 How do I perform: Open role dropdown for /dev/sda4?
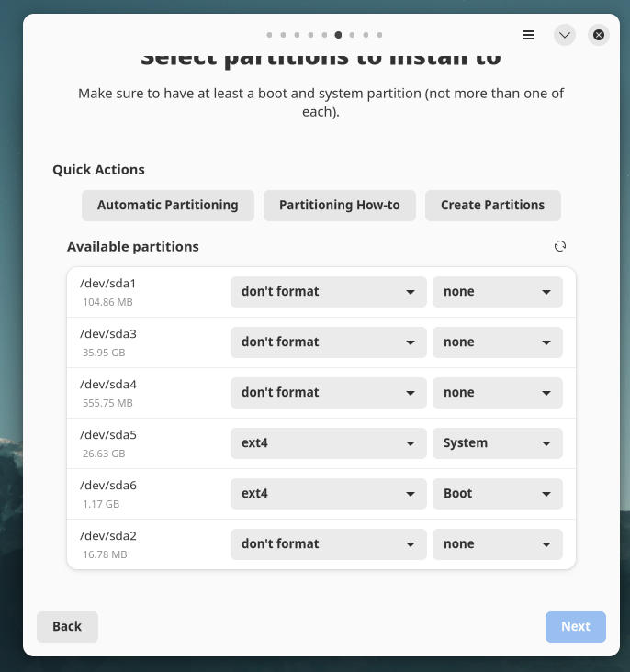coord(497,393)
